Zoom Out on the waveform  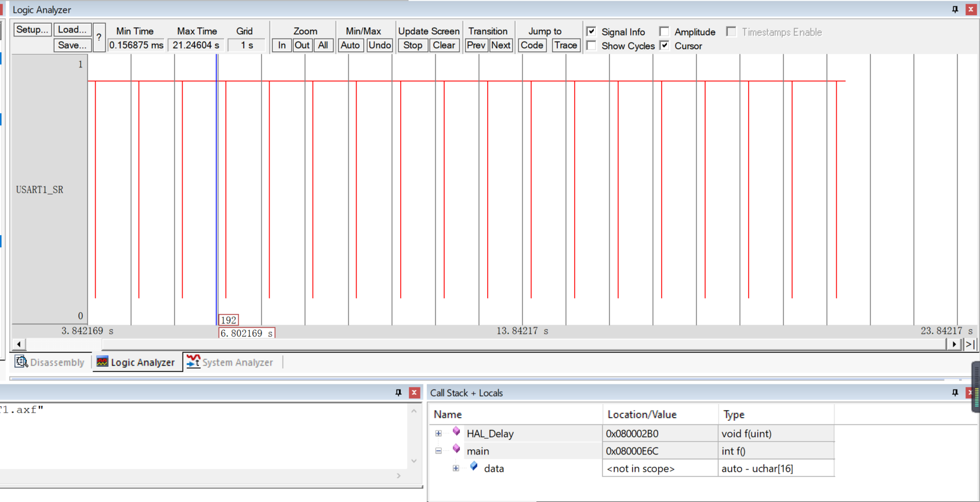click(x=302, y=45)
